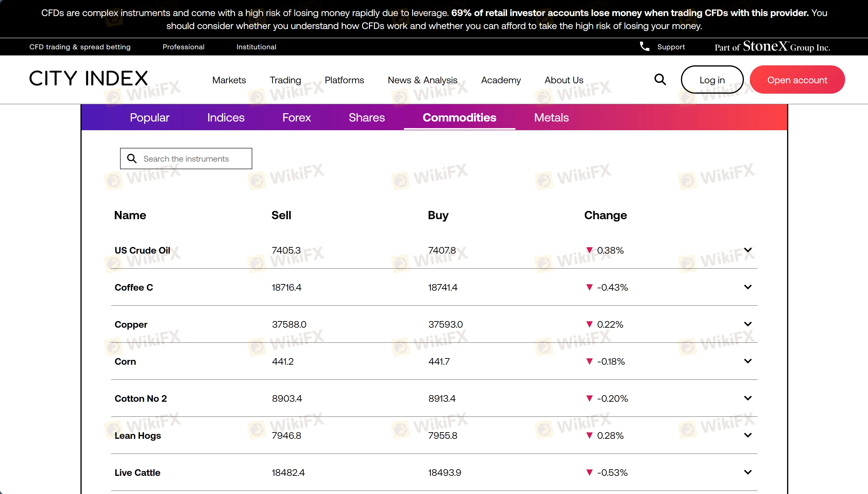868x494 pixels.
Task: Click the header search magnifier icon
Action: (660, 80)
